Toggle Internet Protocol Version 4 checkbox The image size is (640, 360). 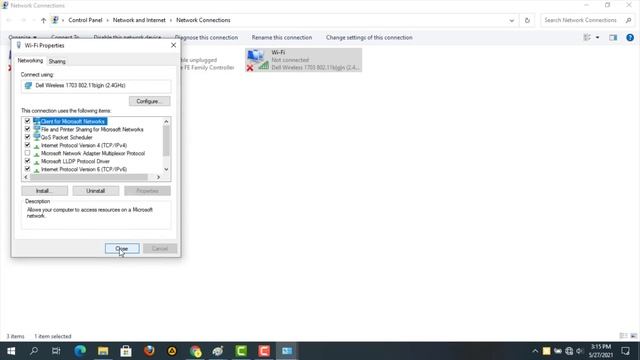27,145
